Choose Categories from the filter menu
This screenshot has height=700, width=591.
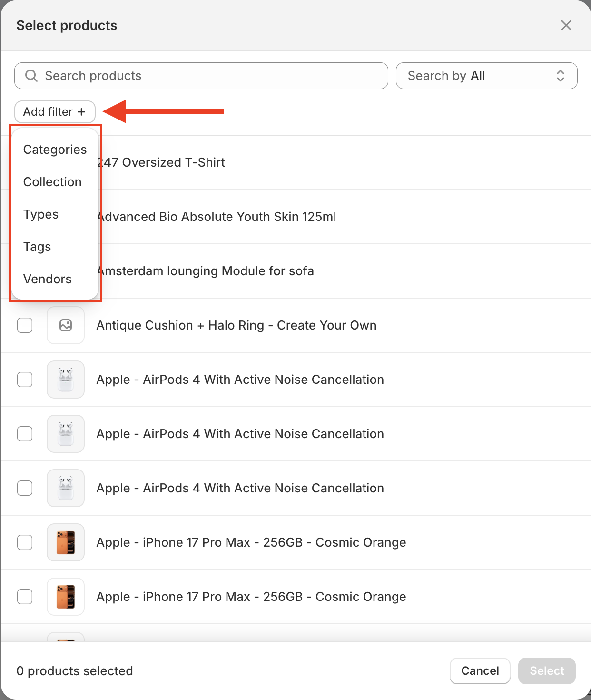pyautogui.click(x=55, y=150)
